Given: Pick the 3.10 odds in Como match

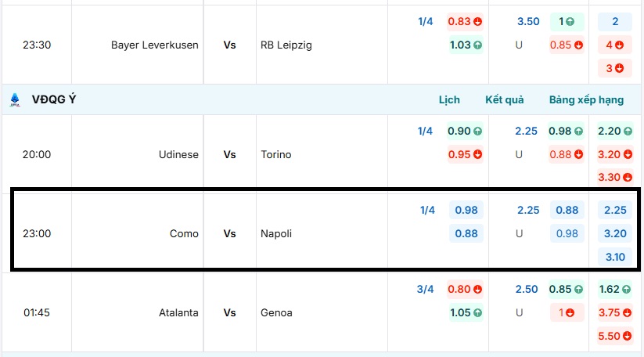Looking at the screenshot, I should [x=616, y=257].
